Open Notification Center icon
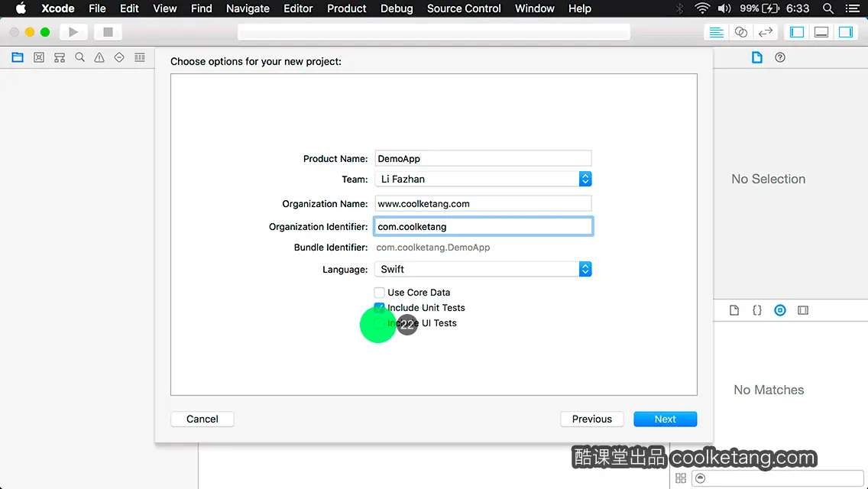 click(853, 8)
